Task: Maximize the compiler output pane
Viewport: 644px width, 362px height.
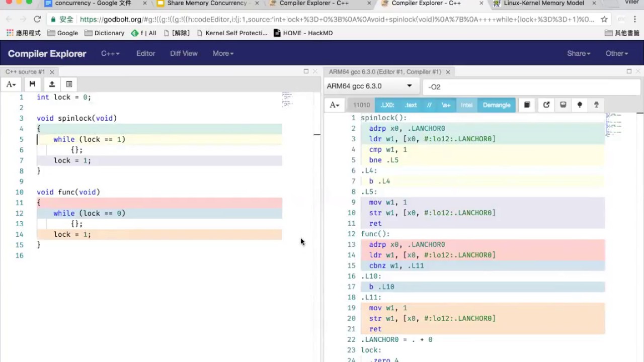Action: click(x=629, y=71)
